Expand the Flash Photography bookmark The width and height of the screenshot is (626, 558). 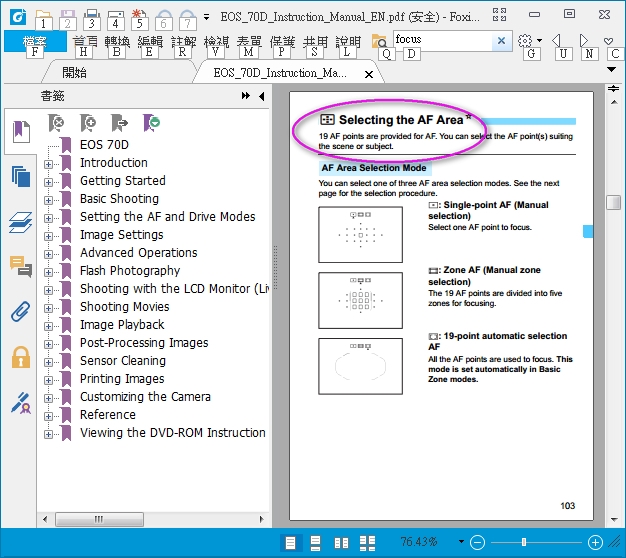point(48,272)
